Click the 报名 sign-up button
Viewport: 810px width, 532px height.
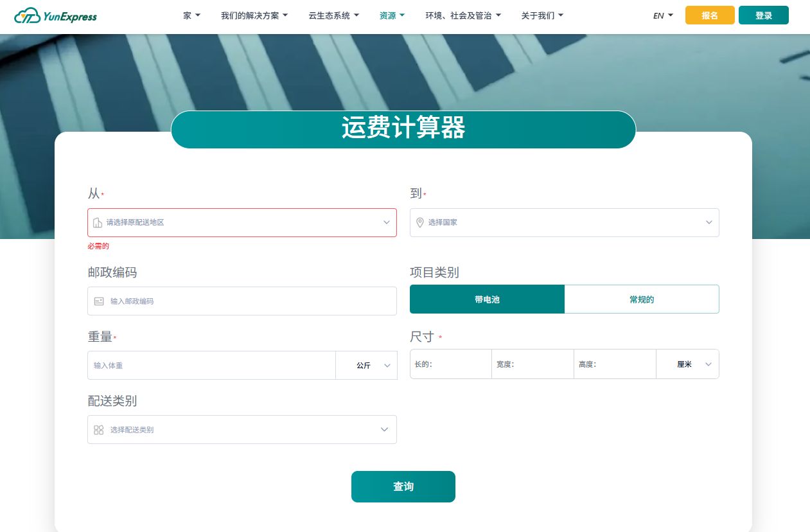pos(710,15)
